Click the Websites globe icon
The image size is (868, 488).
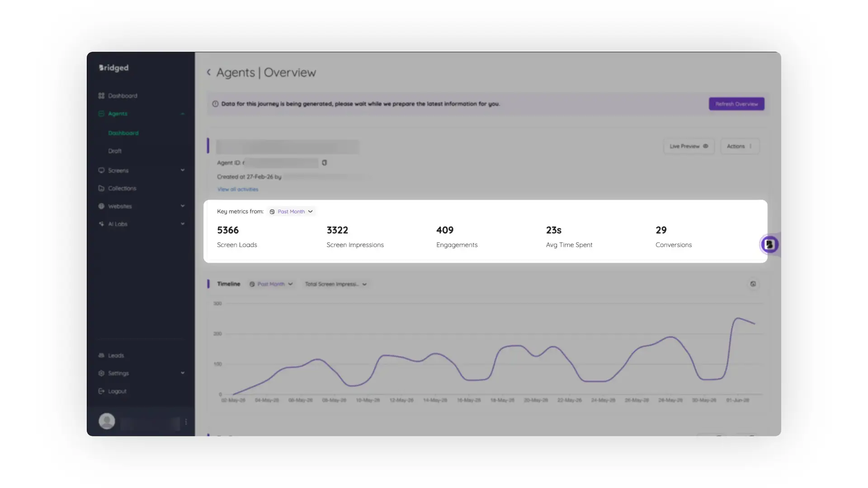point(101,206)
